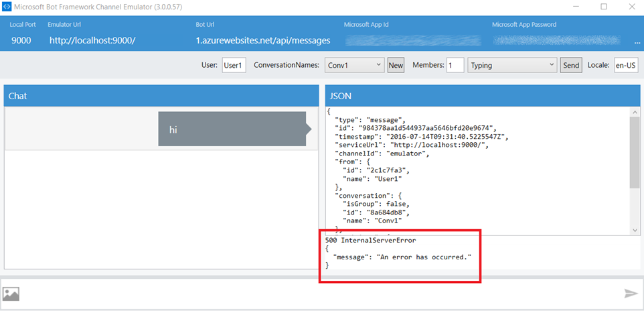The width and height of the screenshot is (644, 311).
Task: Click the JSON panel scrollbar up arrow
Action: [635, 112]
